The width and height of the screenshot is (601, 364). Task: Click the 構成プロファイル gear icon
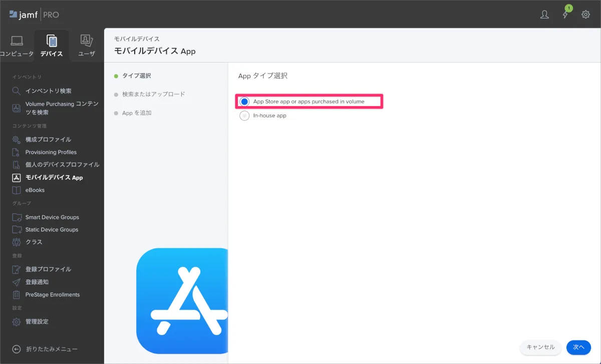pos(17,139)
